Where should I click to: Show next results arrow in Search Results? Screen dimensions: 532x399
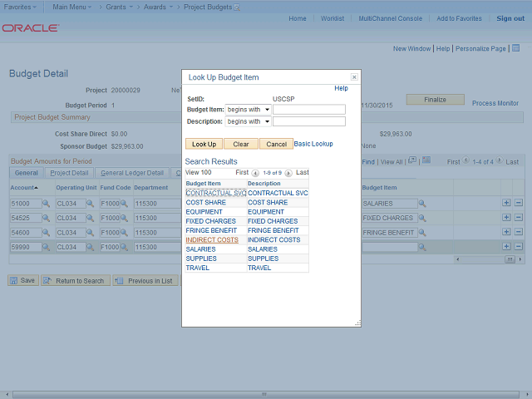pos(288,173)
